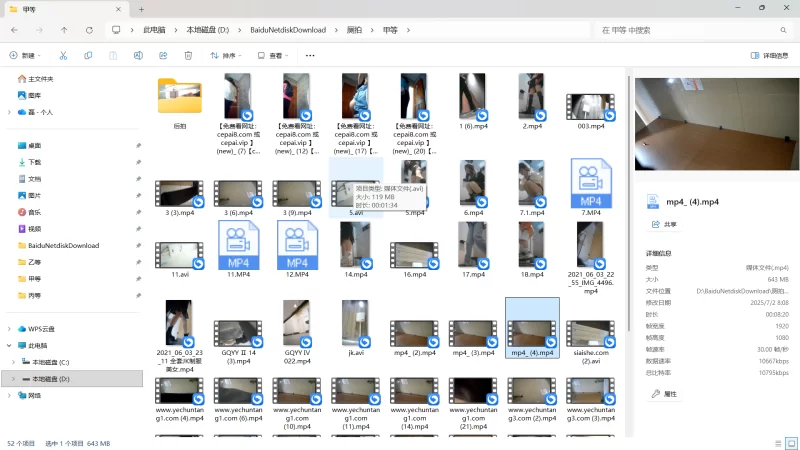Click the Copy icon in the toolbar
This screenshot has height=450, width=800.
[x=88, y=56]
